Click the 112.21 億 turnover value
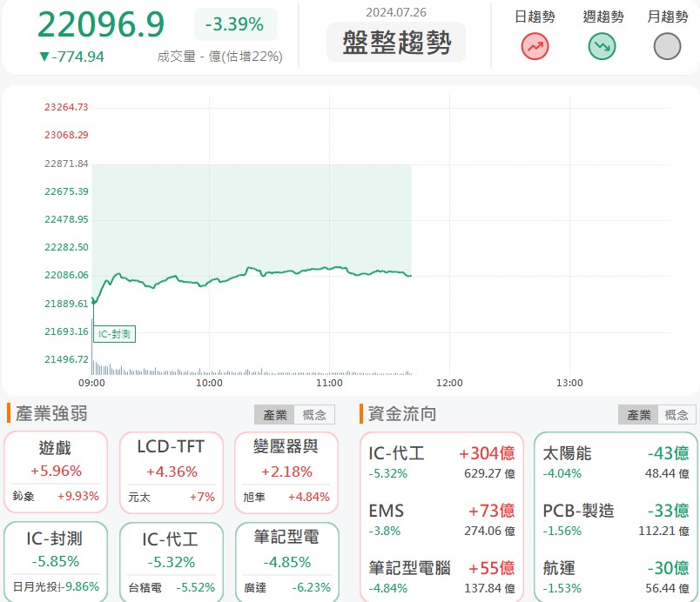The width and height of the screenshot is (700, 602). (x=663, y=531)
